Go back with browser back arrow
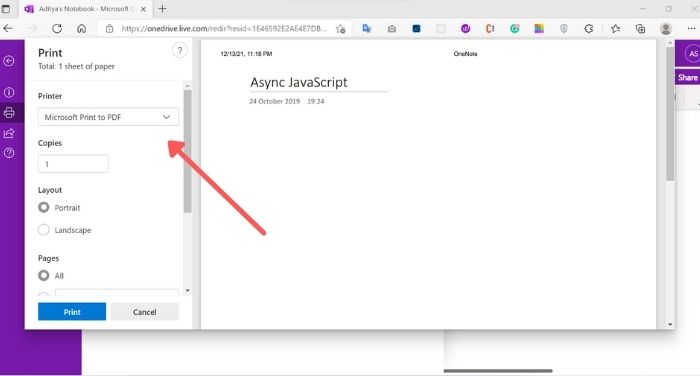The image size is (700, 376). tap(8, 29)
